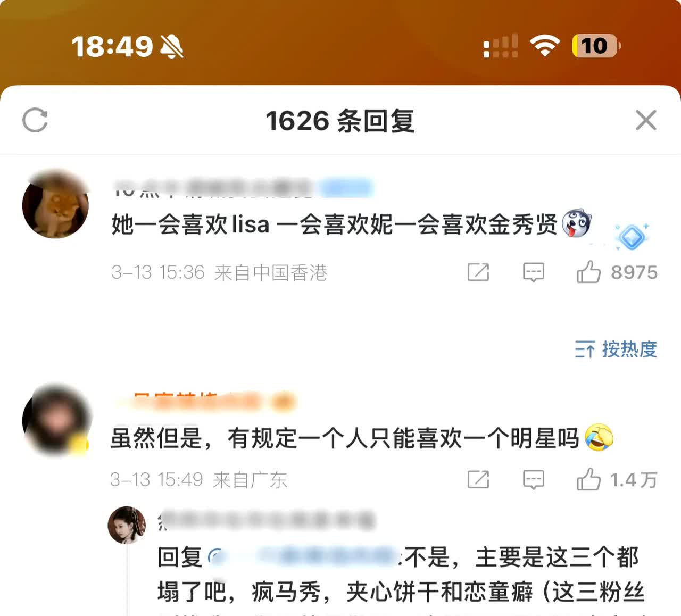
Task: Open the nested reply text 不是，主要是这三个都
Action: click(x=521, y=557)
